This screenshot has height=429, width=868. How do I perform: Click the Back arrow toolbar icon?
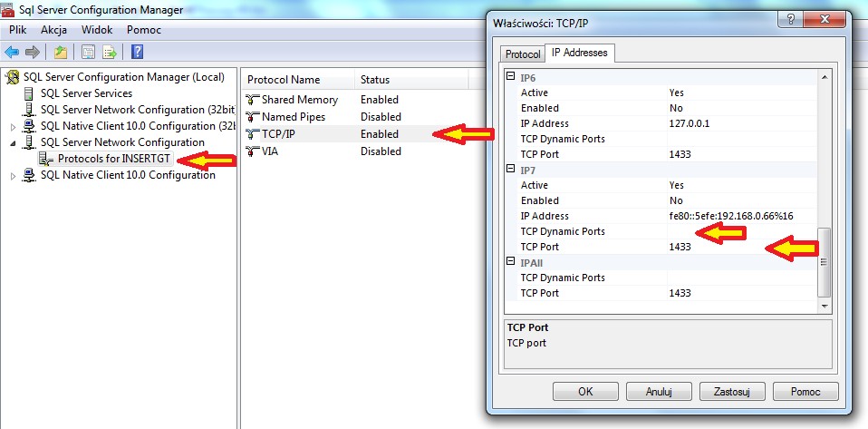point(12,53)
